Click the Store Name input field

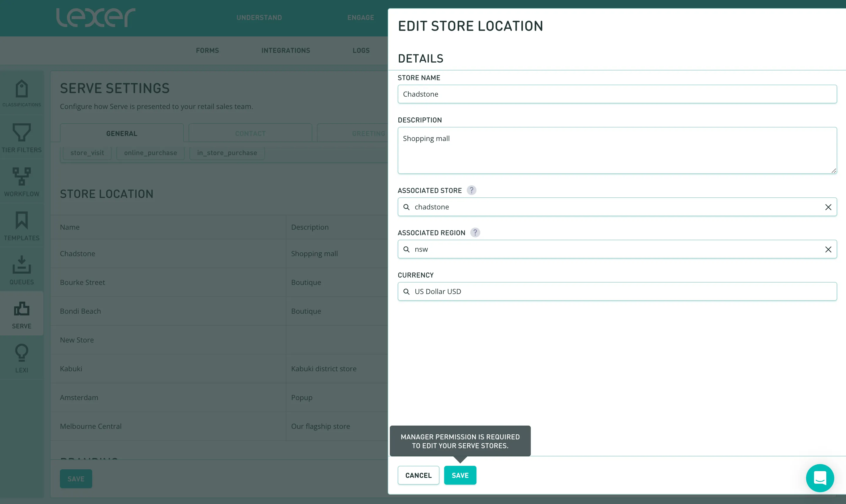click(617, 94)
